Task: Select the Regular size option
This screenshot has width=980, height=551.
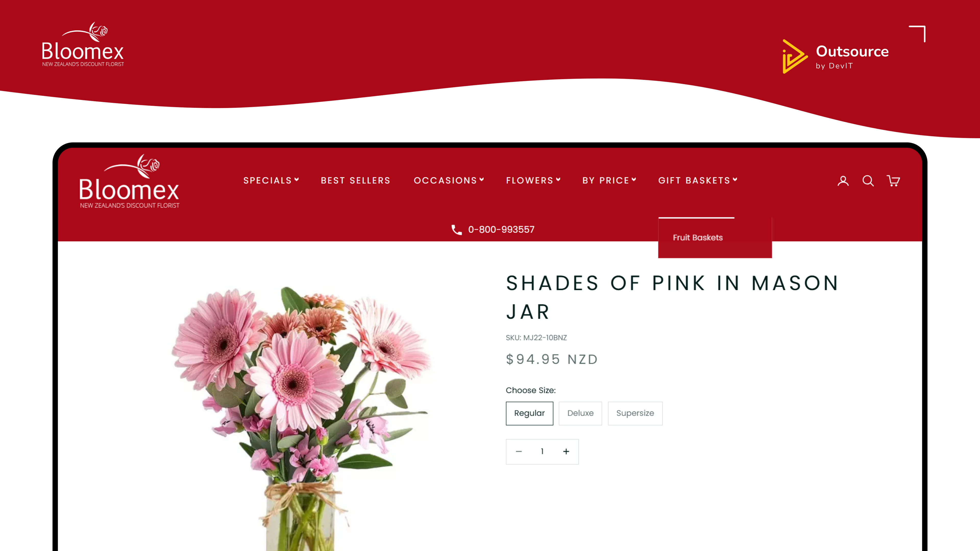Action: tap(530, 413)
